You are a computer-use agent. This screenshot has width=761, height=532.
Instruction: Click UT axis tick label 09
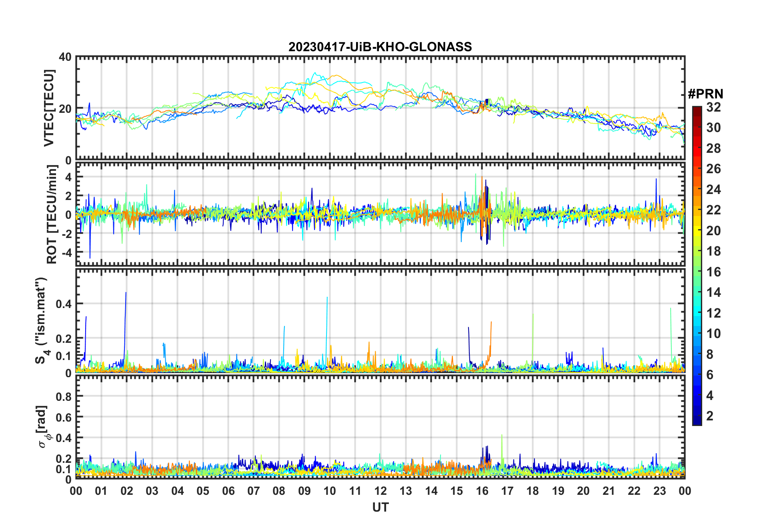point(304,491)
